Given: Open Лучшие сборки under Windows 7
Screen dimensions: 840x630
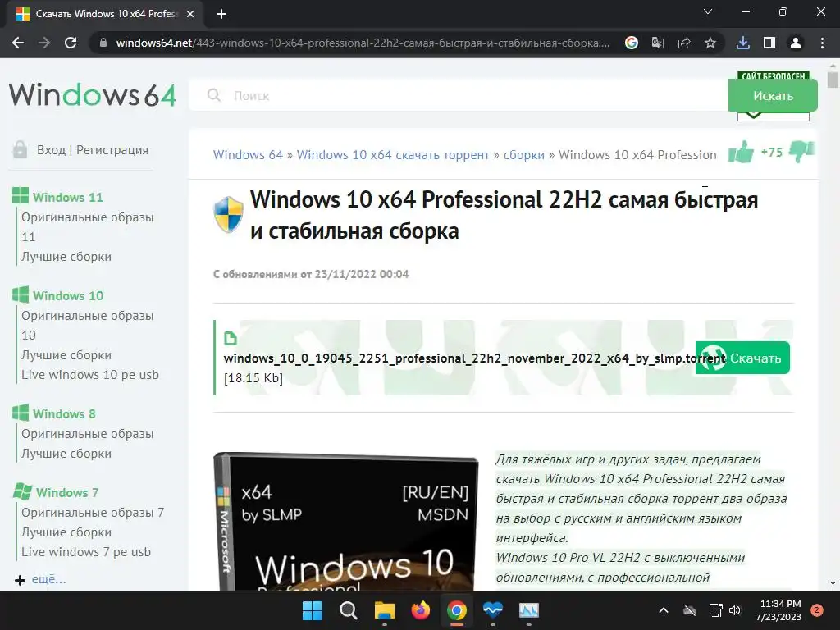Looking at the screenshot, I should [66, 532].
